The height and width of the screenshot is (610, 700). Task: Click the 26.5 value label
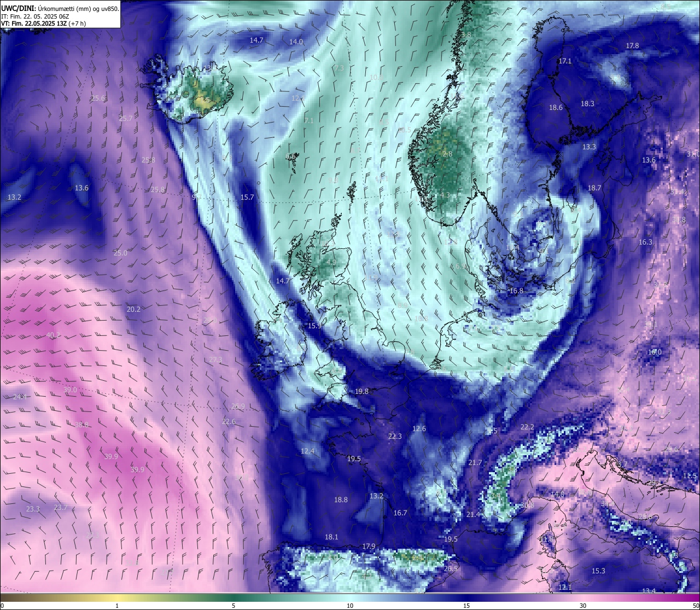tap(451, 569)
